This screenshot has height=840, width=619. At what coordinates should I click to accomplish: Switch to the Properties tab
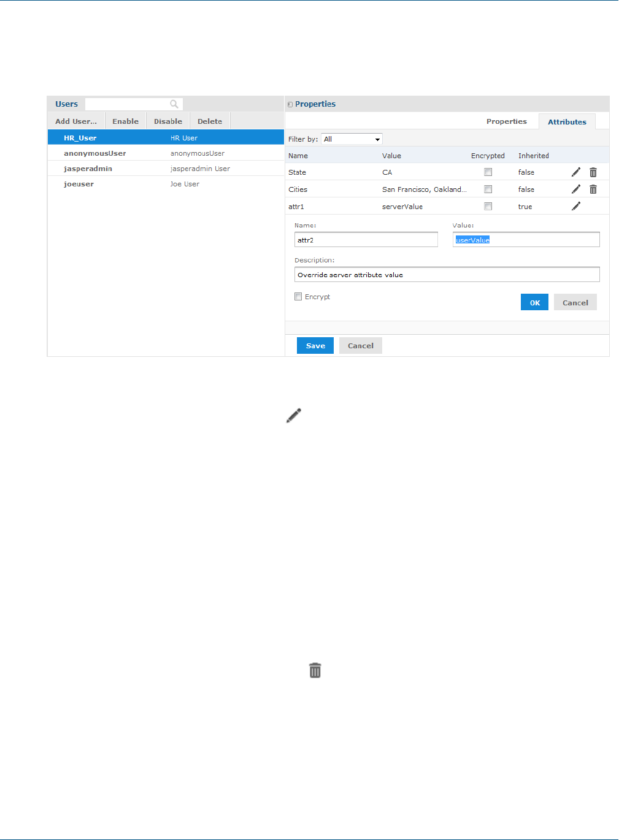[x=507, y=121]
